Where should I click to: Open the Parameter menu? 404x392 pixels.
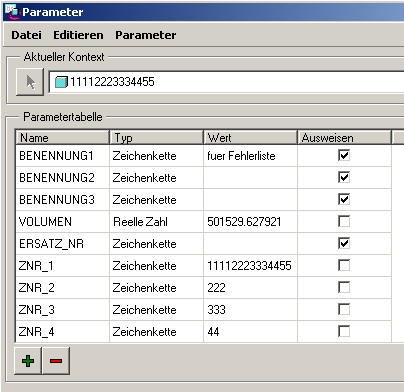pos(146,35)
